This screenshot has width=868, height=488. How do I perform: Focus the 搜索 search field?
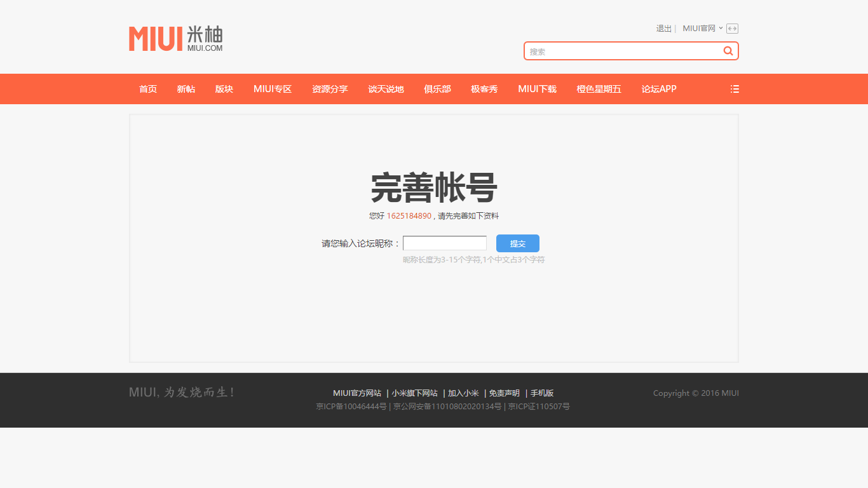(x=623, y=51)
